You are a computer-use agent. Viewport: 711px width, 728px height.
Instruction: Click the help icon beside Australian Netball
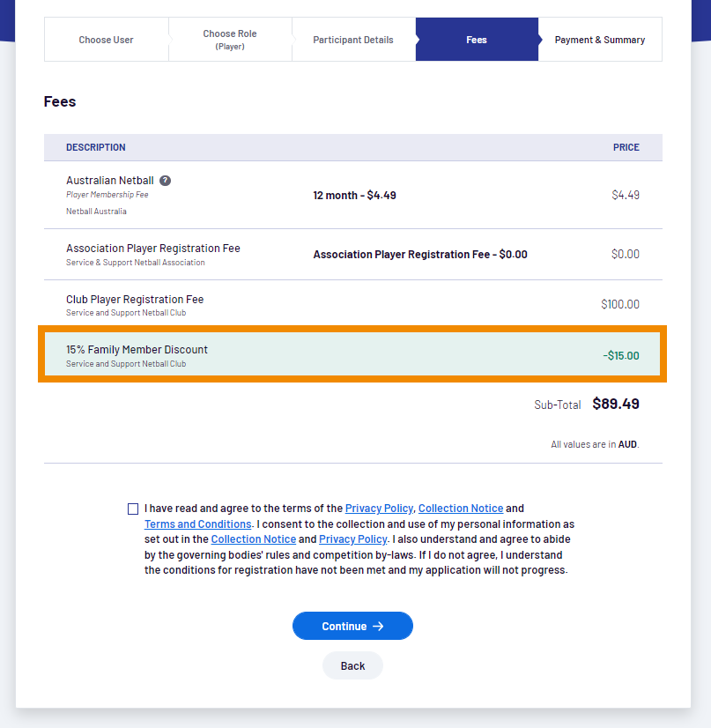click(x=166, y=181)
